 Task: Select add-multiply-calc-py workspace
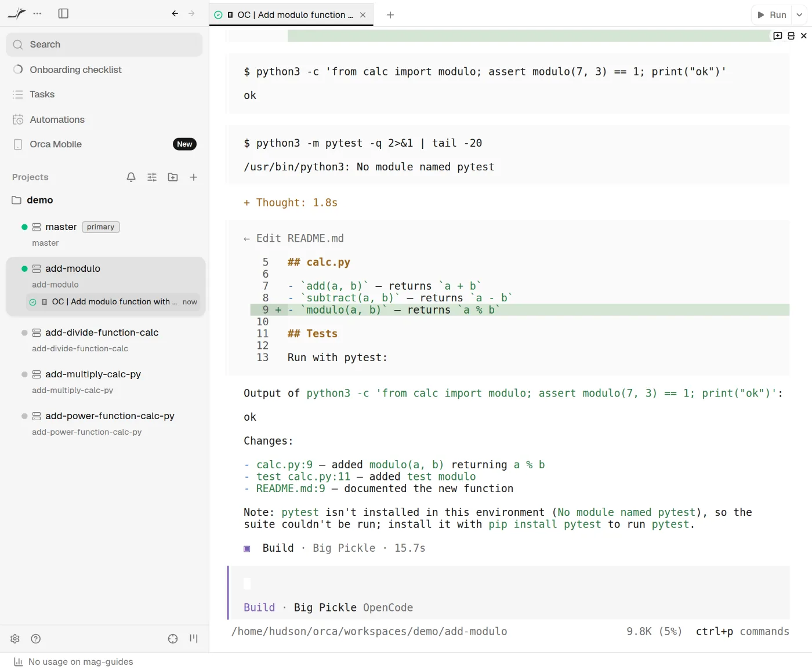click(104, 381)
